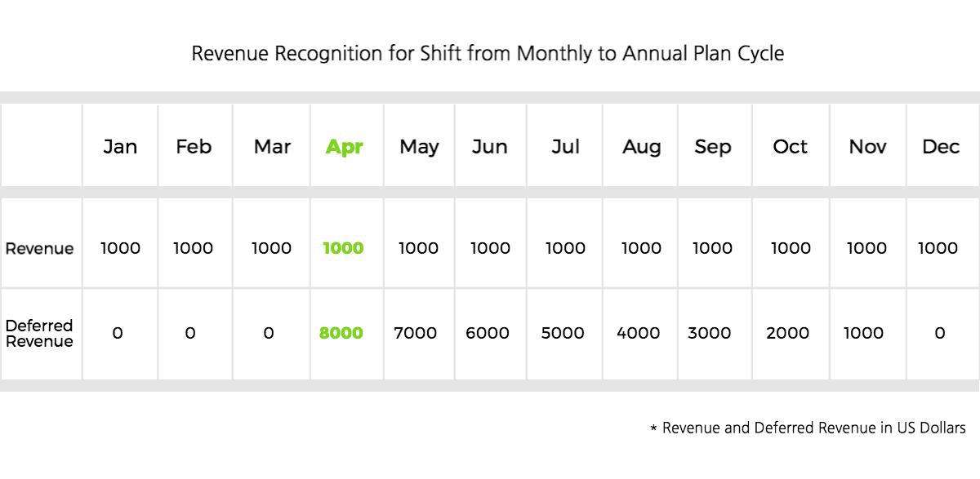
Task: Select the Nov column header
Action: 867,147
